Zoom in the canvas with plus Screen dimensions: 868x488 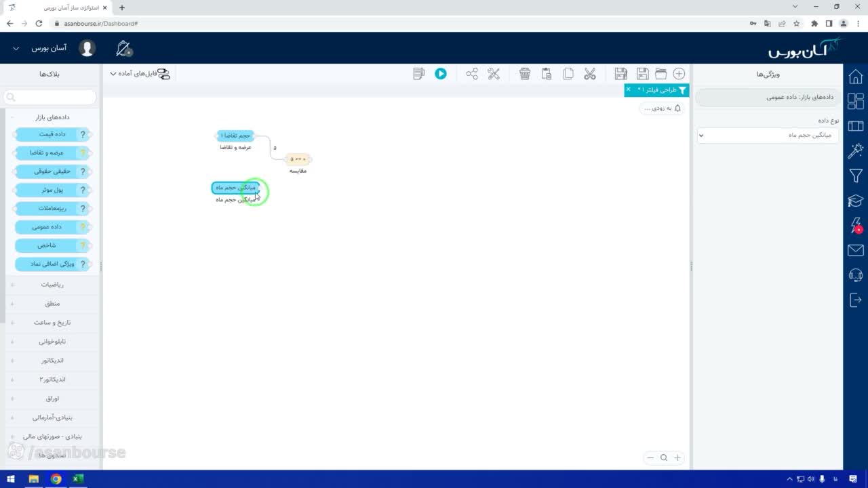click(x=677, y=457)
